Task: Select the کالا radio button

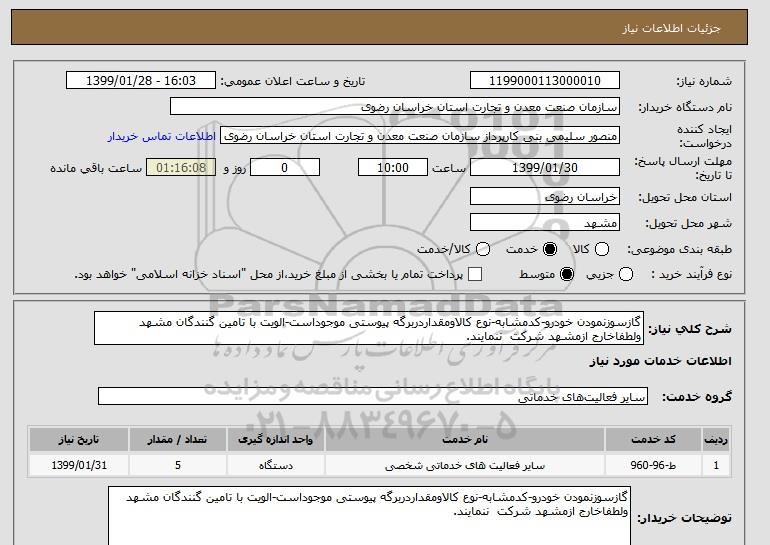Action: pyautogui.click(x=602, y=249)
